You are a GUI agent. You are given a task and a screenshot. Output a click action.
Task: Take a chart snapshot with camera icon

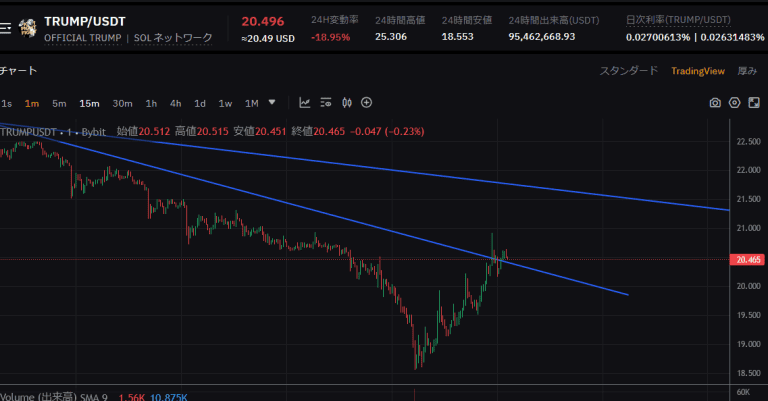(715, 102)
